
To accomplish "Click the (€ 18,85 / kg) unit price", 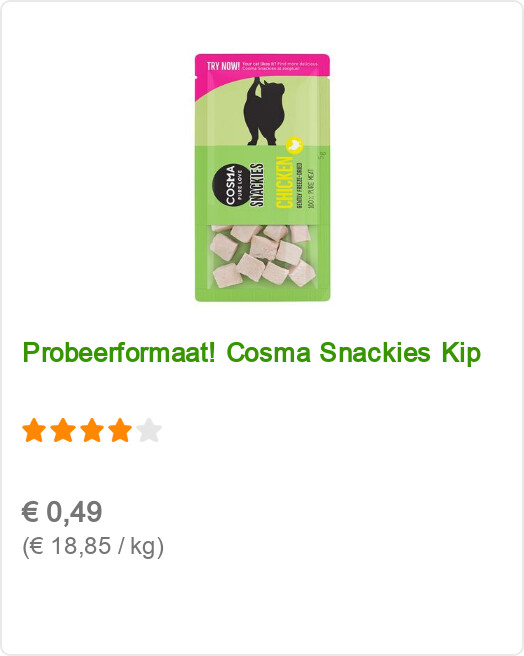I will [93, 546].
